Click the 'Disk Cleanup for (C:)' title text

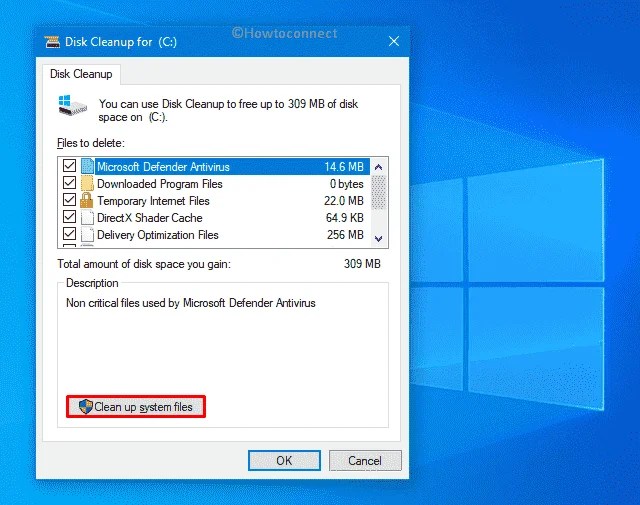[x=121, y=42]
